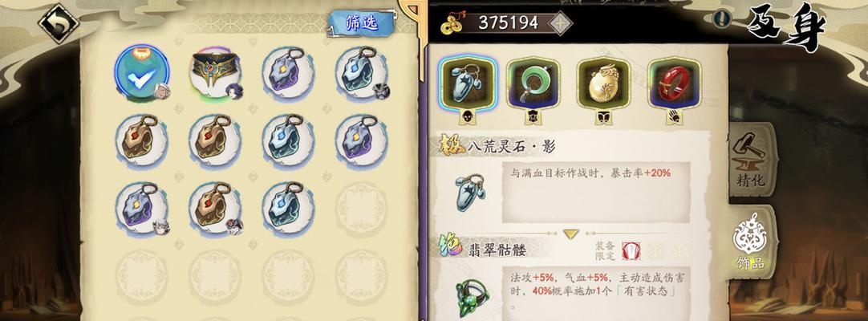Select the brown red-gem stone in row three
The height and width of the screenshot is (321, 868).
coord(215,208)
